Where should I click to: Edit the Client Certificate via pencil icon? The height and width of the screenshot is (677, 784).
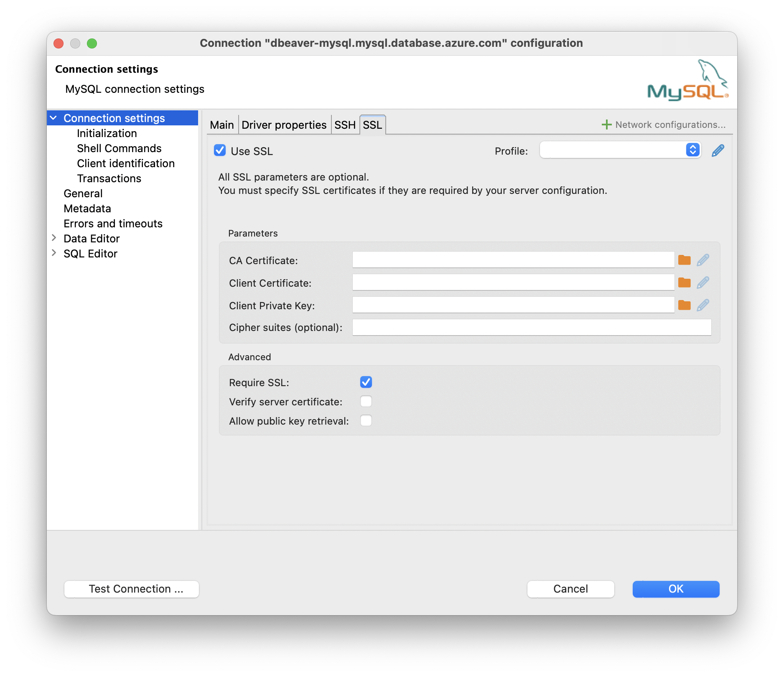(x=703, y=282)
